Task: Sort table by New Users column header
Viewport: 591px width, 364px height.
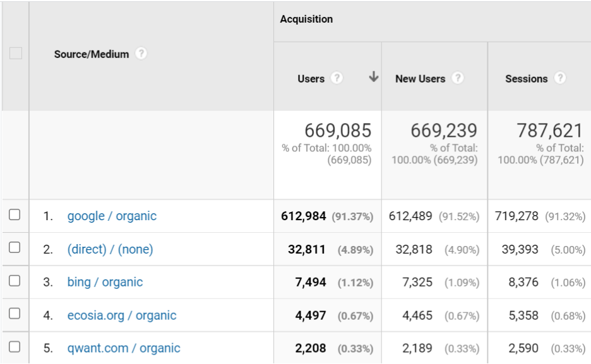Action: (x=420, y=79)
